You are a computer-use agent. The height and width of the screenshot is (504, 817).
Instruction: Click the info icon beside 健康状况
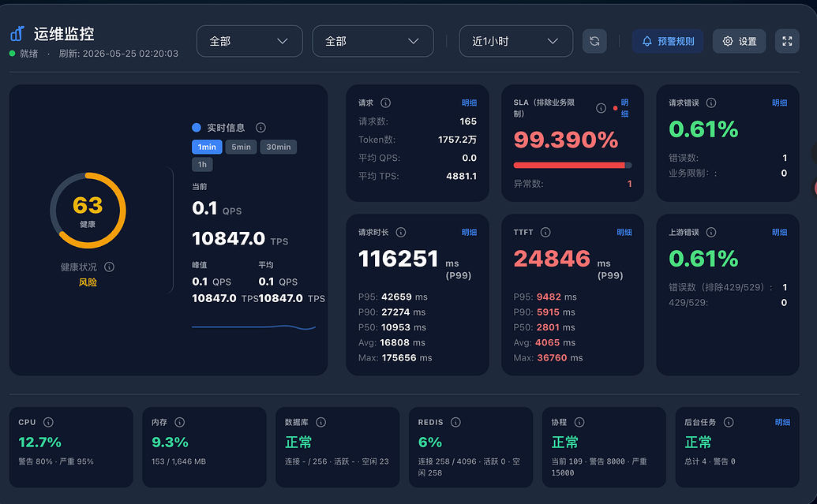(x=110, y=267)
